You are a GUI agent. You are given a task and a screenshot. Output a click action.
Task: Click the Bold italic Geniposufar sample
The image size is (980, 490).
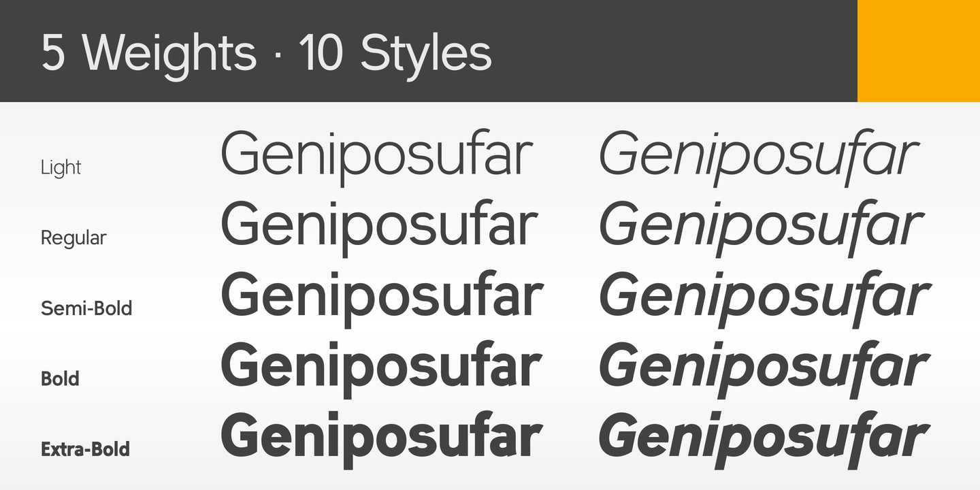coord(764,367)
